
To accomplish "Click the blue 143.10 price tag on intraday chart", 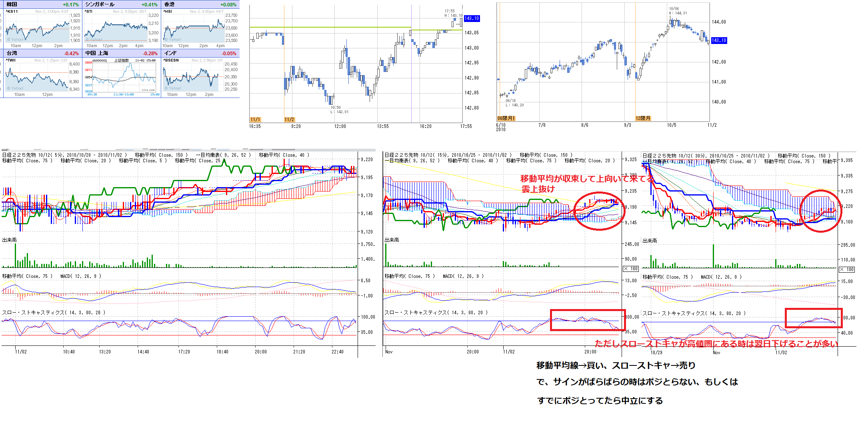I will tap(472, 18).
